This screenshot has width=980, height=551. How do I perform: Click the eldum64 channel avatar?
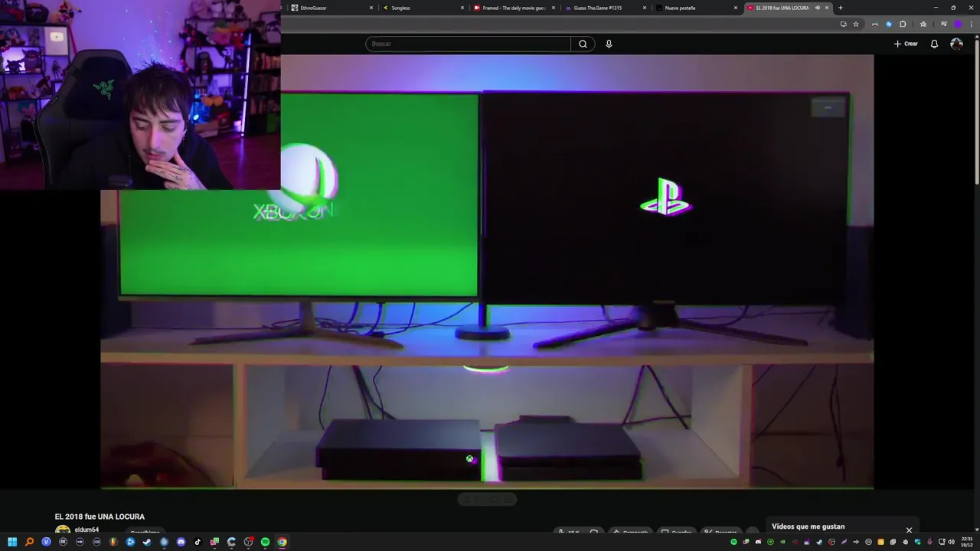62,530
